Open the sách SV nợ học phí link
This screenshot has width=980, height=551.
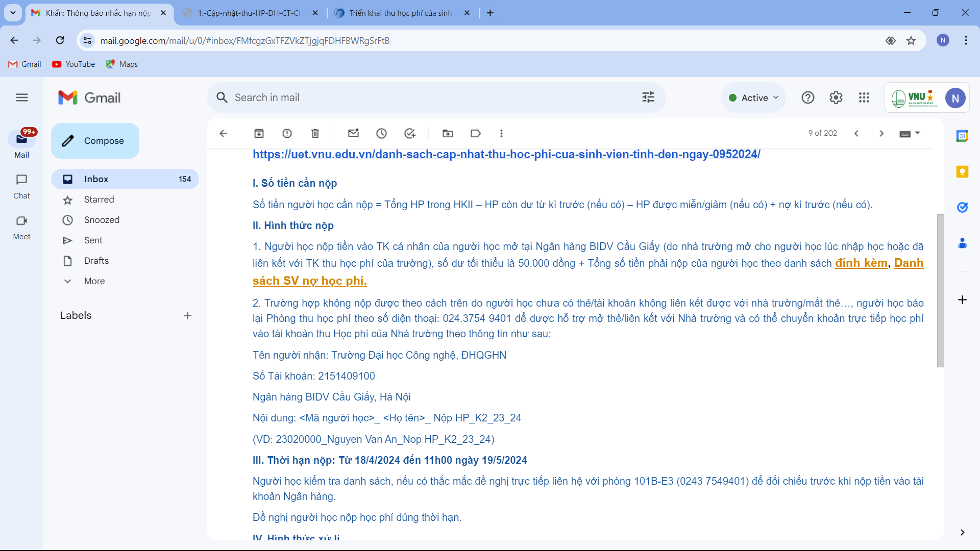click(x=310, y=281)
